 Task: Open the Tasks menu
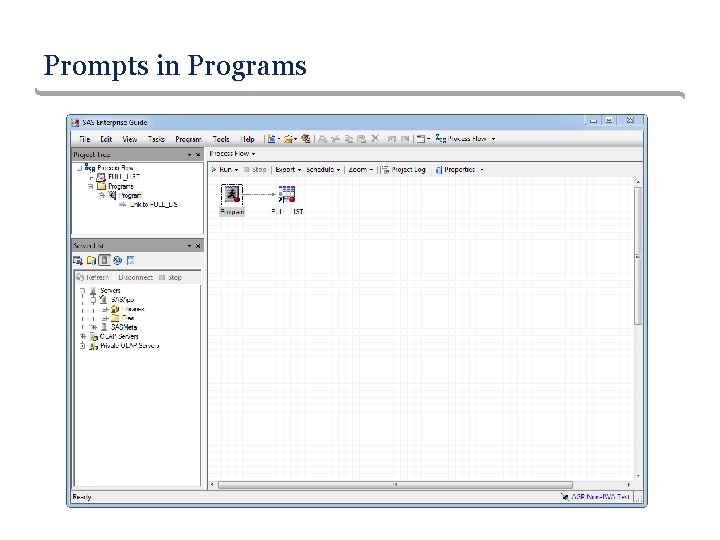pyautogui.click(x=156, y=139)
